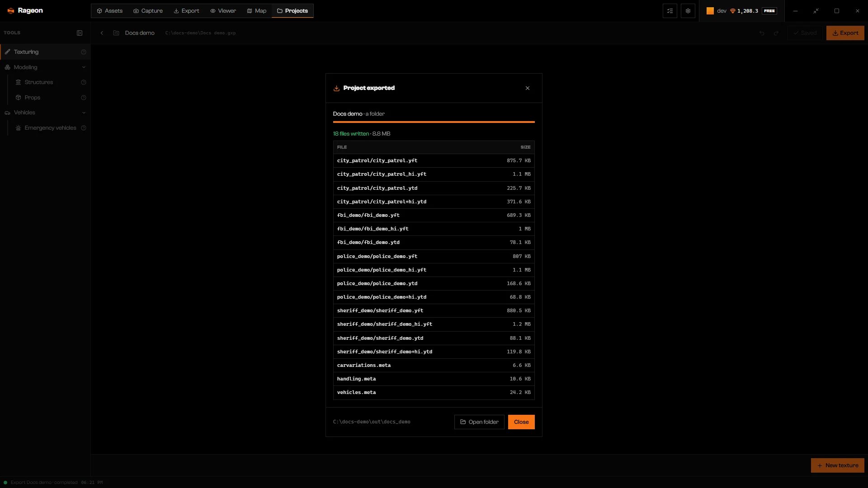
Task: Collapse the Modeling section chevron
Action: pos(84,67)
